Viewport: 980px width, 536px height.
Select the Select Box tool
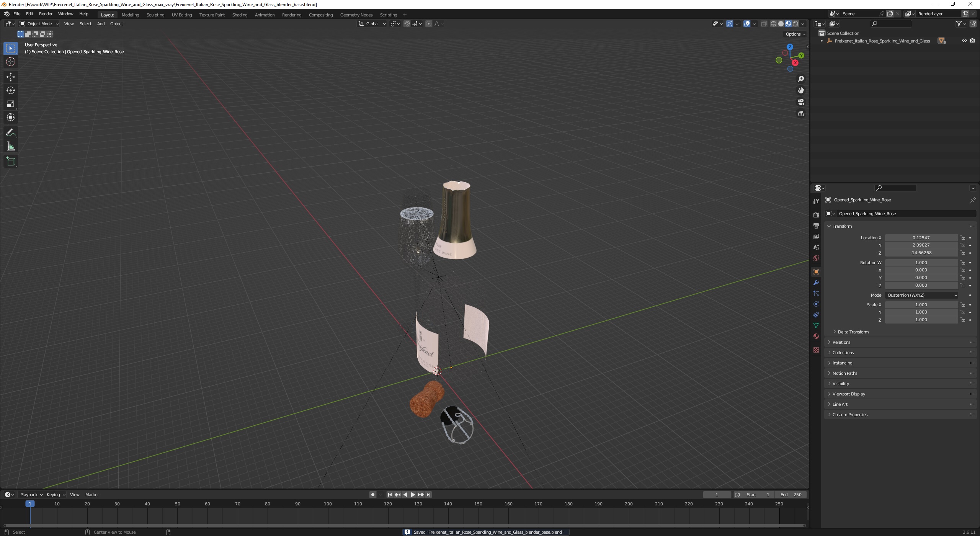point(11,48)
